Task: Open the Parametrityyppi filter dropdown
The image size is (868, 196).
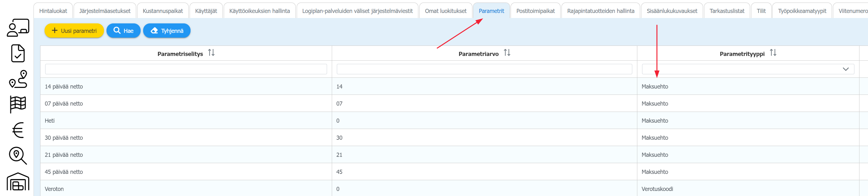Action: 748,69
